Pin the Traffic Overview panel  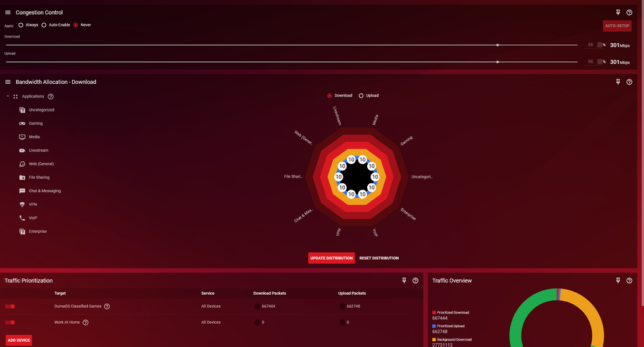618,281
